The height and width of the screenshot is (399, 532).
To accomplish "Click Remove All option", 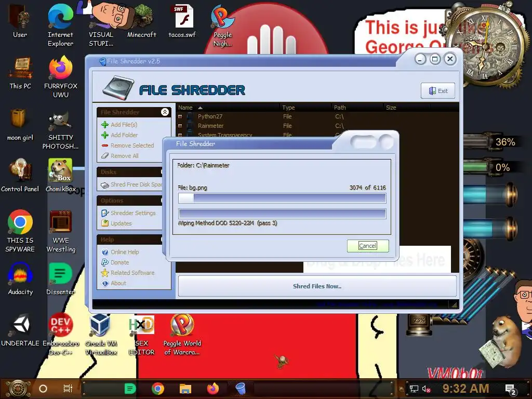I will [x=120, y=156].
